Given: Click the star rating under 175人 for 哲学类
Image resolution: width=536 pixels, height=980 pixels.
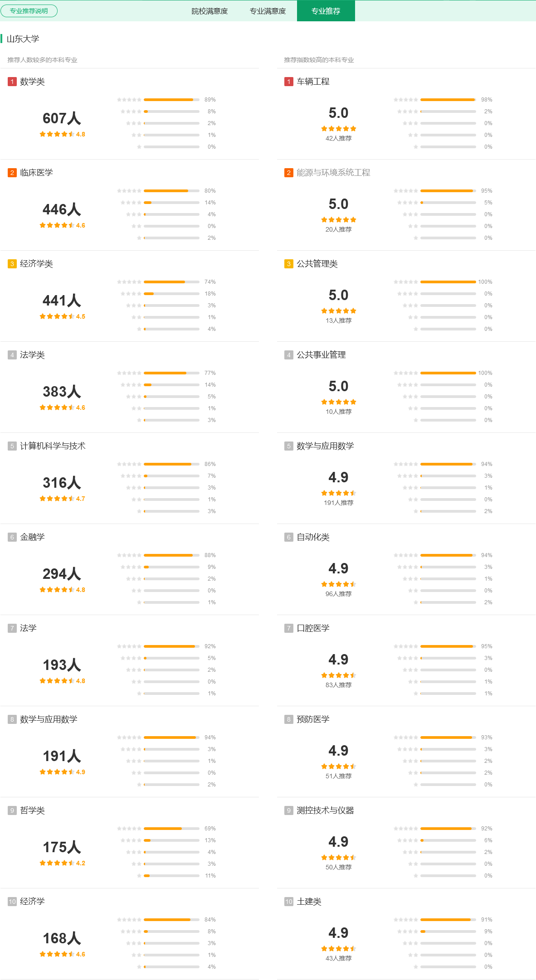Looking at the screenshot, I should 62,863.
